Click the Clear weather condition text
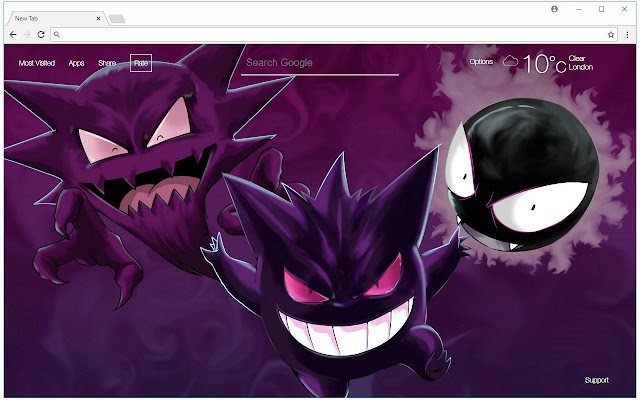This screenshot has width=640, height=400. pyautogui.click(x=577, y=58)
